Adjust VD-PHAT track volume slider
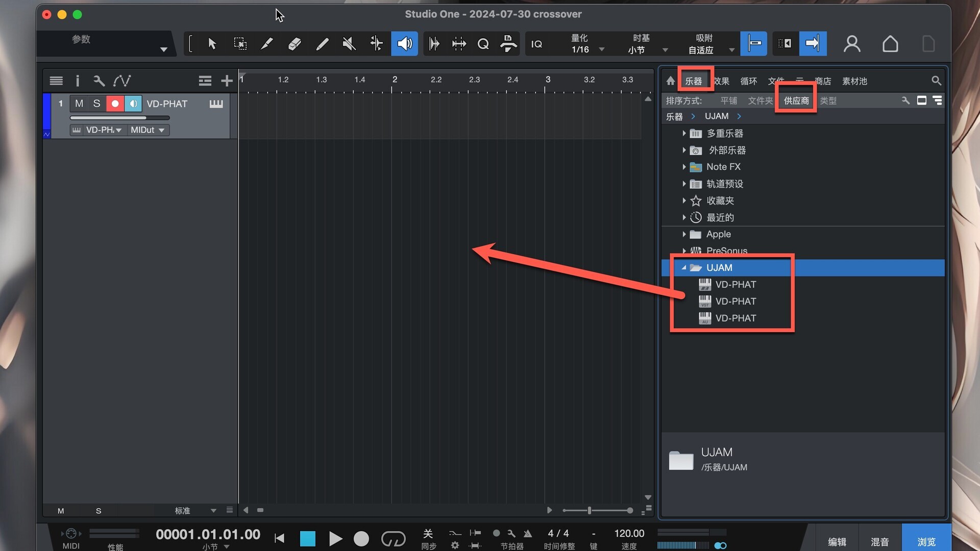The width and height of the screenshot is (980, 551). 119,118
